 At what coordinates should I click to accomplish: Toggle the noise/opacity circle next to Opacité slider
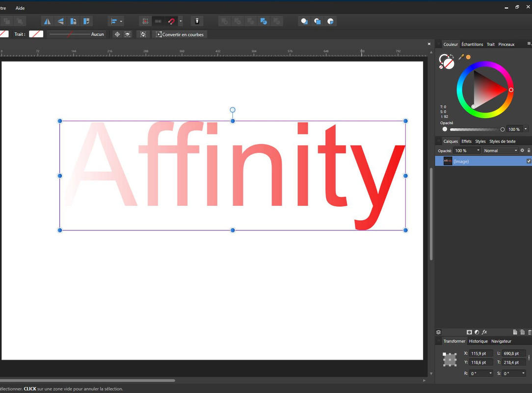pos(445,129)
